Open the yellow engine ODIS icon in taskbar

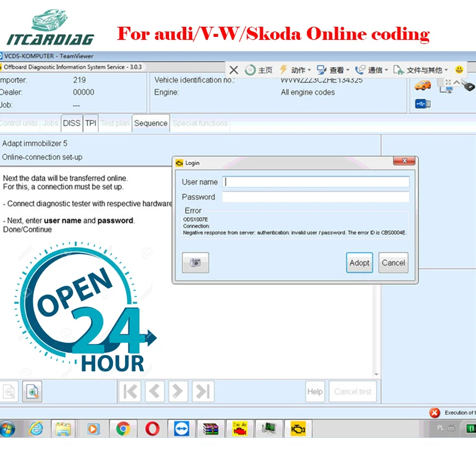point(298,429)
